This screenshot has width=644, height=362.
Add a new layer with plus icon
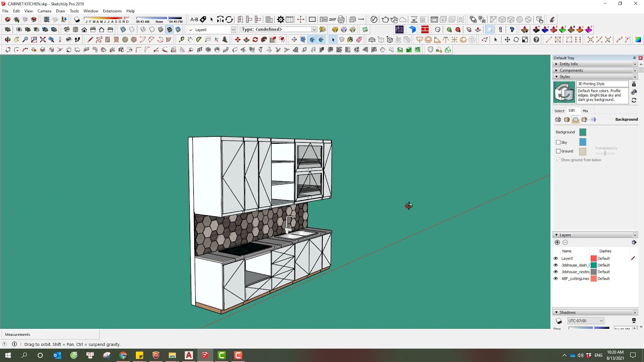[557, 242]
